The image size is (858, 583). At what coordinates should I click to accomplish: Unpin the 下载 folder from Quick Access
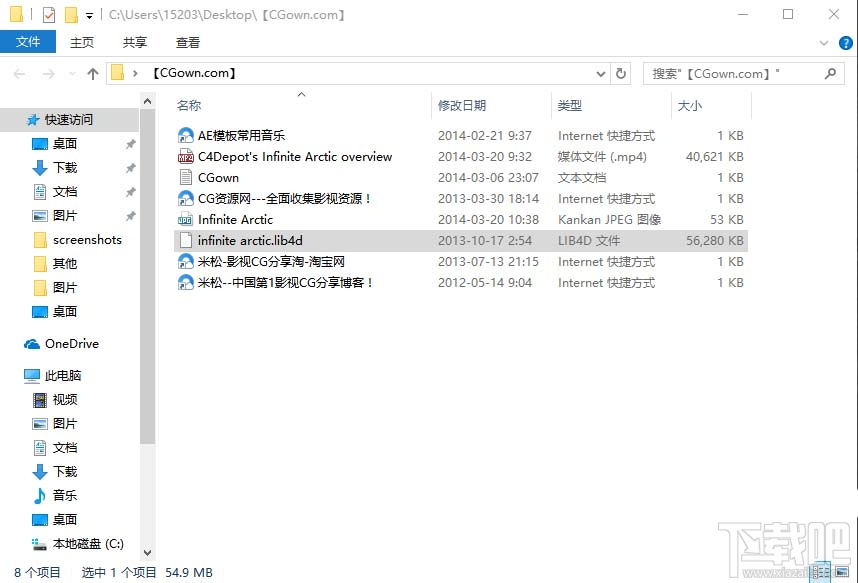click(128, 167)
